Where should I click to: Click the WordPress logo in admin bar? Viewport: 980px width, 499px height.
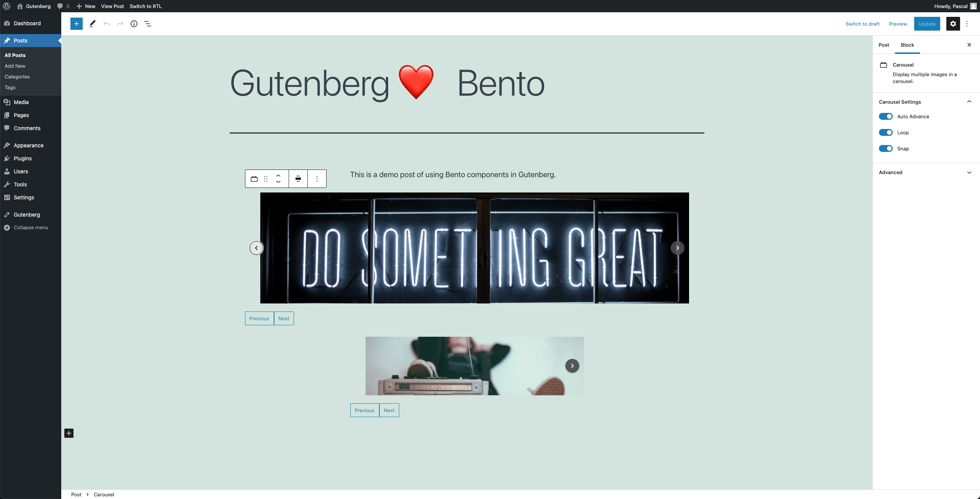[x=7, y=6]
